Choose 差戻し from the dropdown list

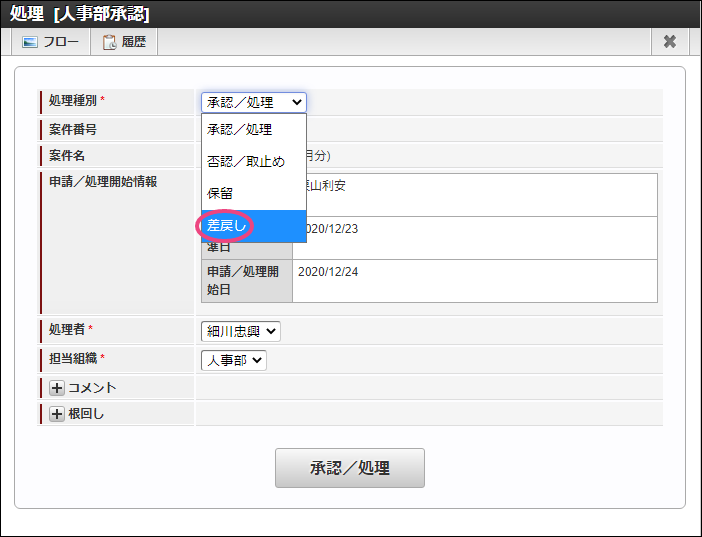tap(226, 225)
